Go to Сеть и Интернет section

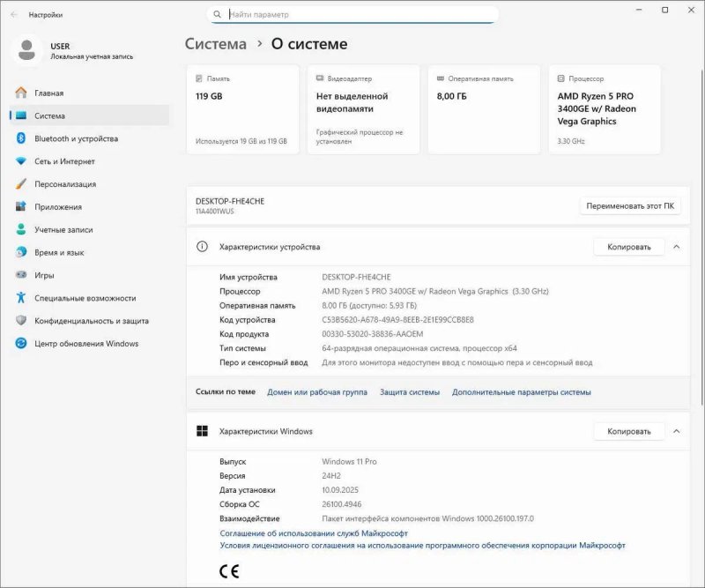(x=89, y=161)
